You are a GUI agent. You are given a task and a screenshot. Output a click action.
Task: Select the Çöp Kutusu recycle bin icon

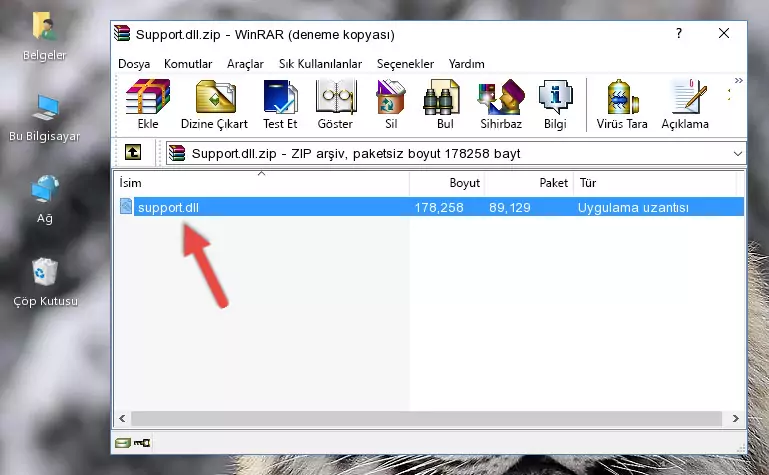(45, 271)
